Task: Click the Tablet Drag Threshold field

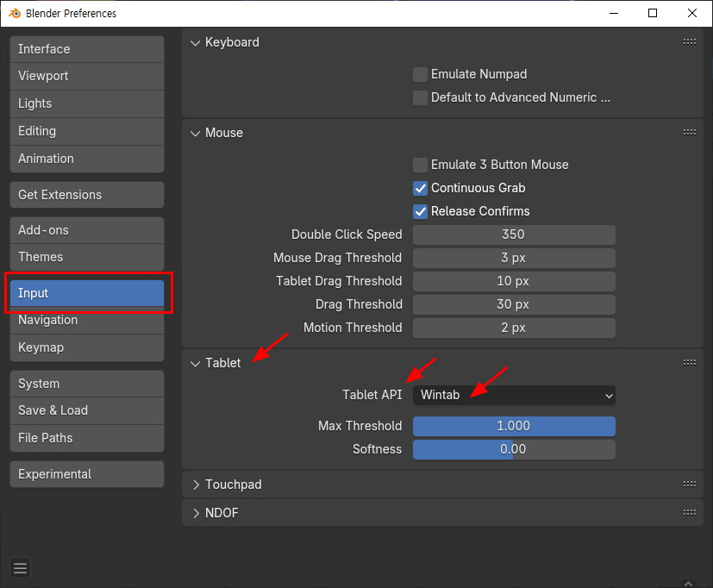Action: tap(514, 281)
